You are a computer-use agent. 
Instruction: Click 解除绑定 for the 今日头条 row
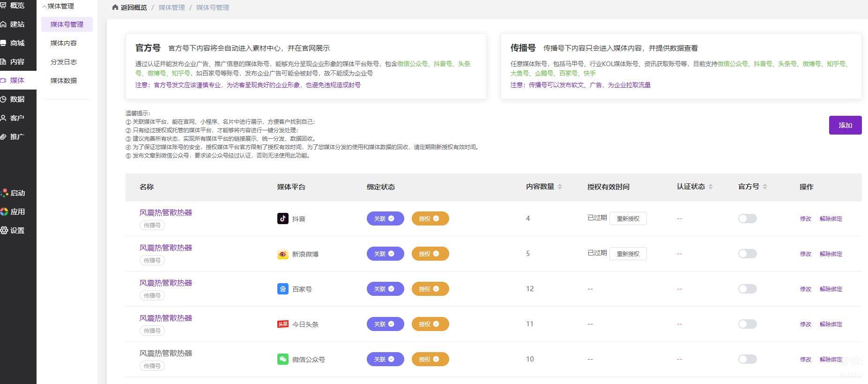click(x=831, y=324)
